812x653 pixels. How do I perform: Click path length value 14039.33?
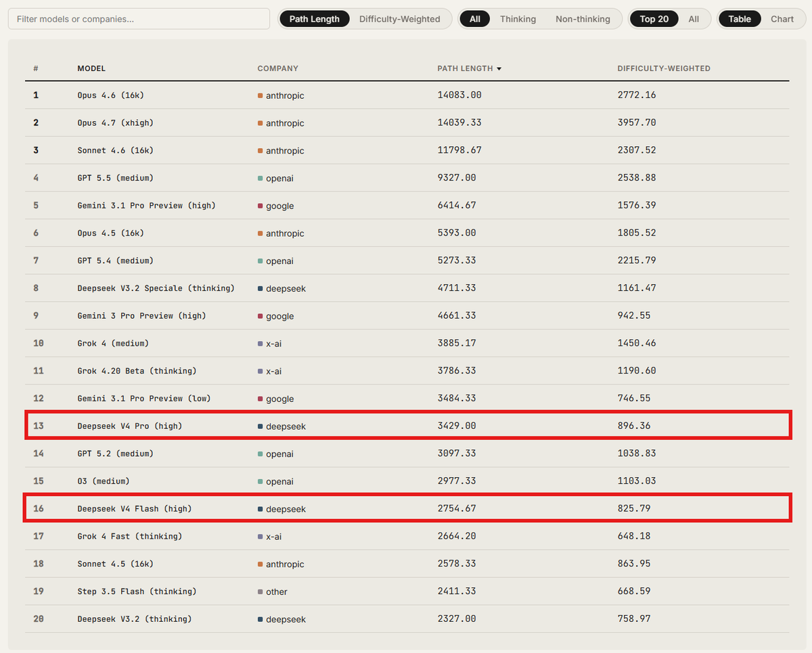[x=459, y=122]
